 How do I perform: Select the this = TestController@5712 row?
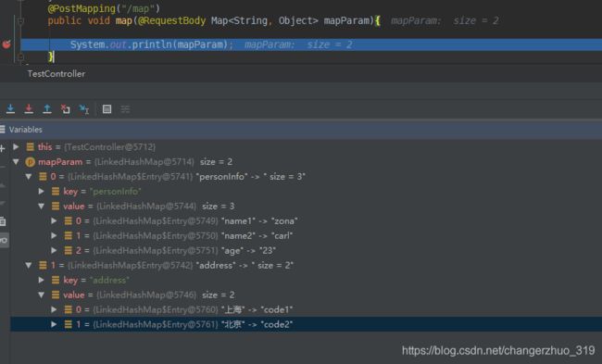306,146
